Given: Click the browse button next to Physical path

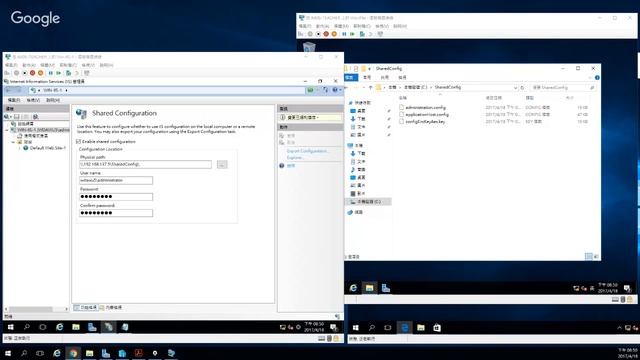Looking at the screenshot, I should pyautogui.click(x=222, y=164).
